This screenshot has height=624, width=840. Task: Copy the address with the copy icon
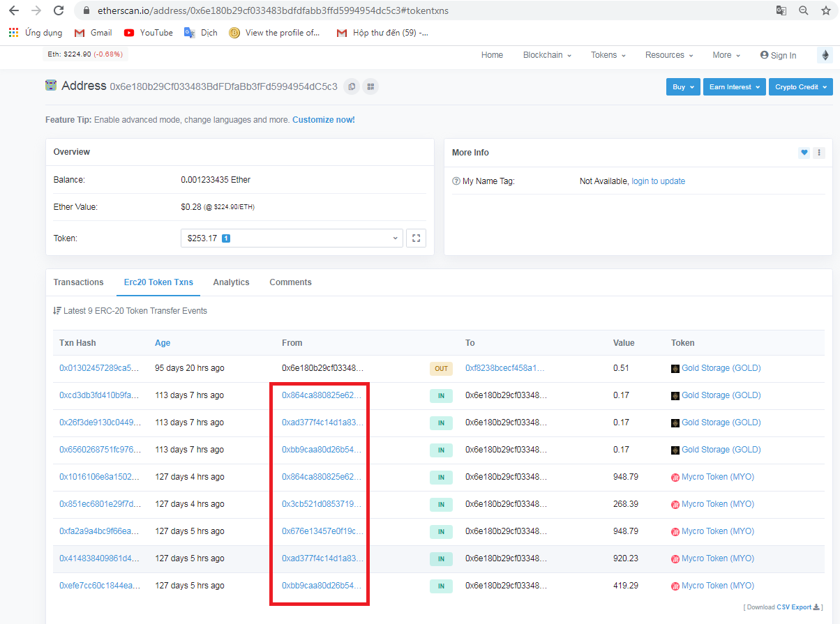[352, 86]
